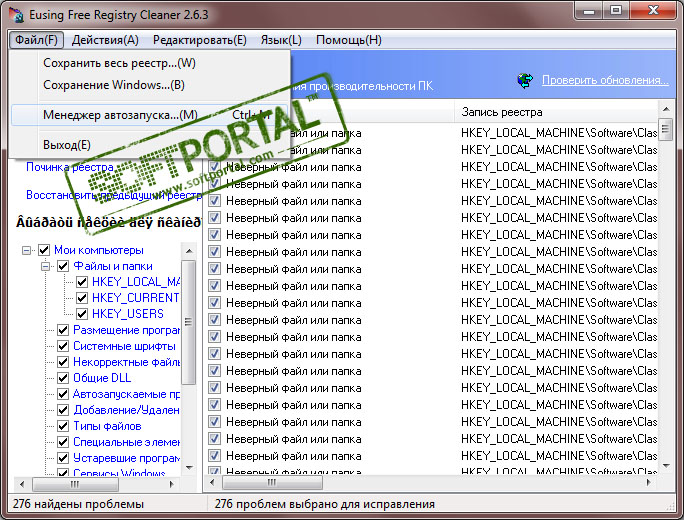Screen dimensions: 684x520
Task: Select the HKEY_USERS tree item
Action: pos(128,314)
